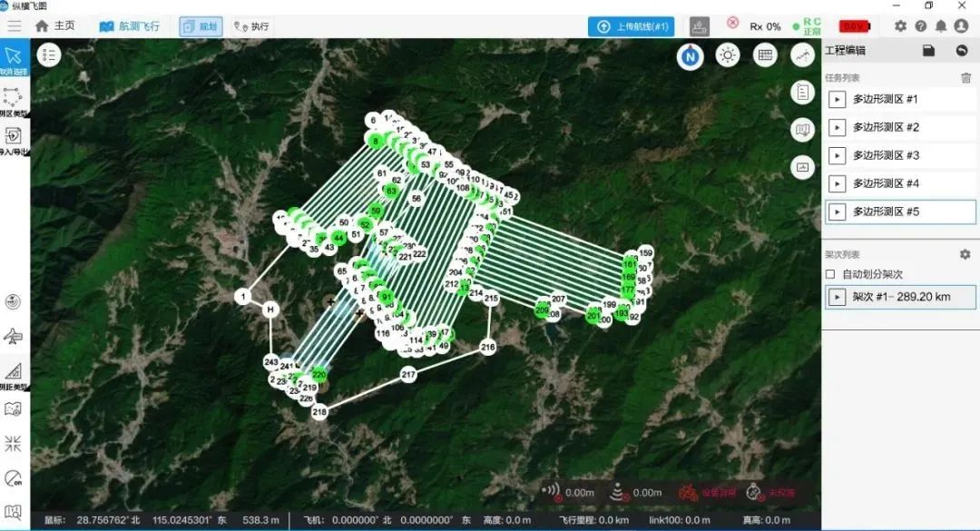Click the map book layer icon
Image resolution: width=980 pixels, height=531 pixels.
(x=802, y=130)
